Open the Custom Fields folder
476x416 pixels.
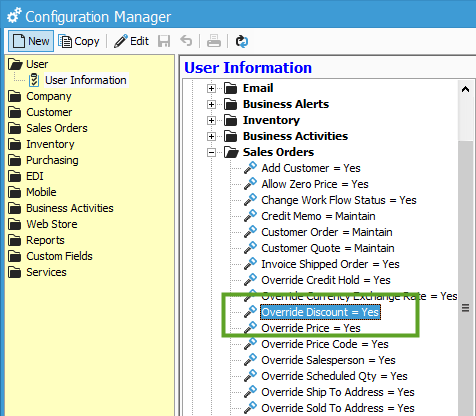pos(50,256)
